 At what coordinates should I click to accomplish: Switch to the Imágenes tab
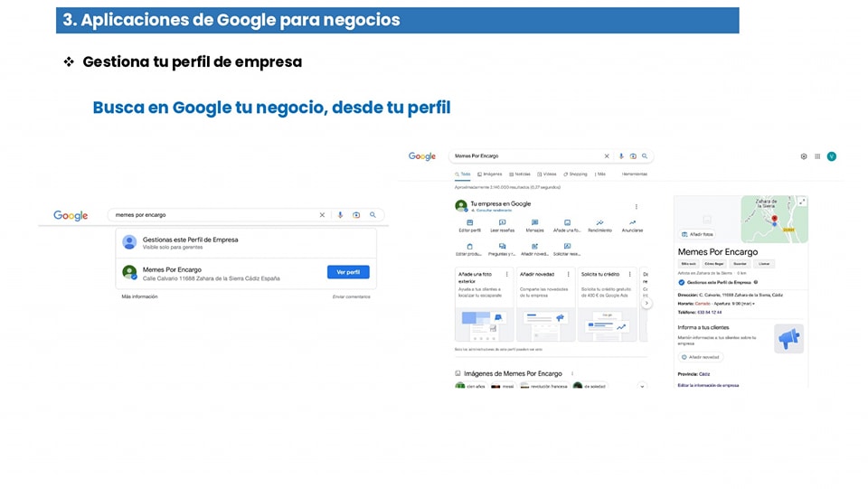(490, 174)
